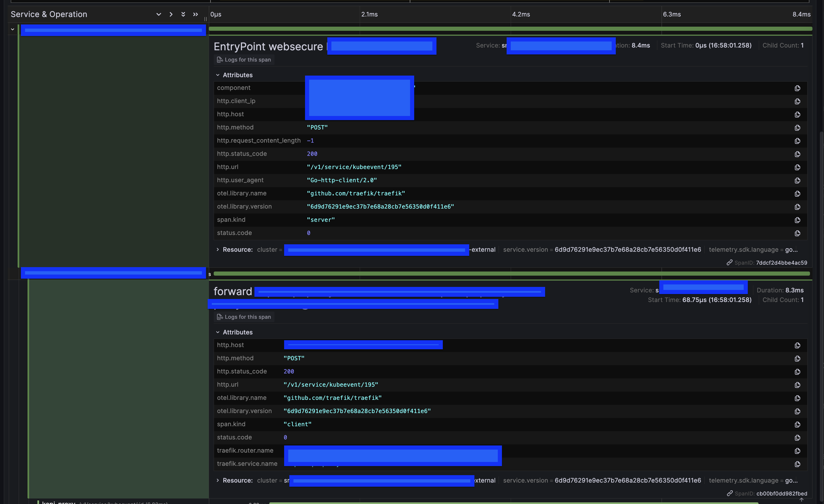Copy the http.method attribute value "POST"
Screen dimensions: 824x504
[798, 127]
